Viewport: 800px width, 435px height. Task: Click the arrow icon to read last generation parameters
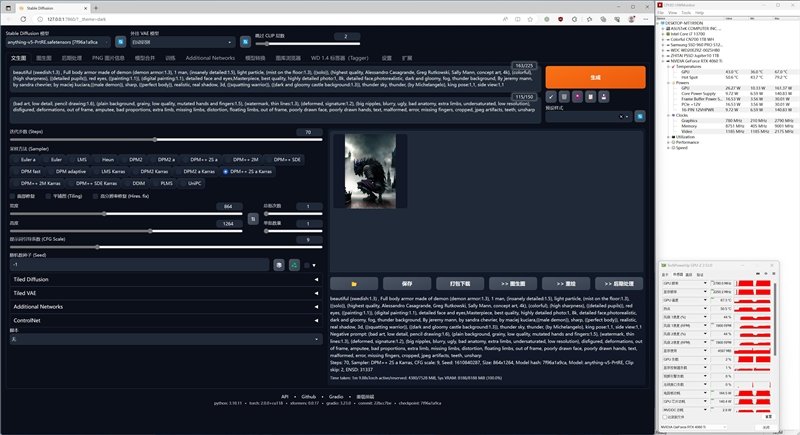(x=551, y=96)
